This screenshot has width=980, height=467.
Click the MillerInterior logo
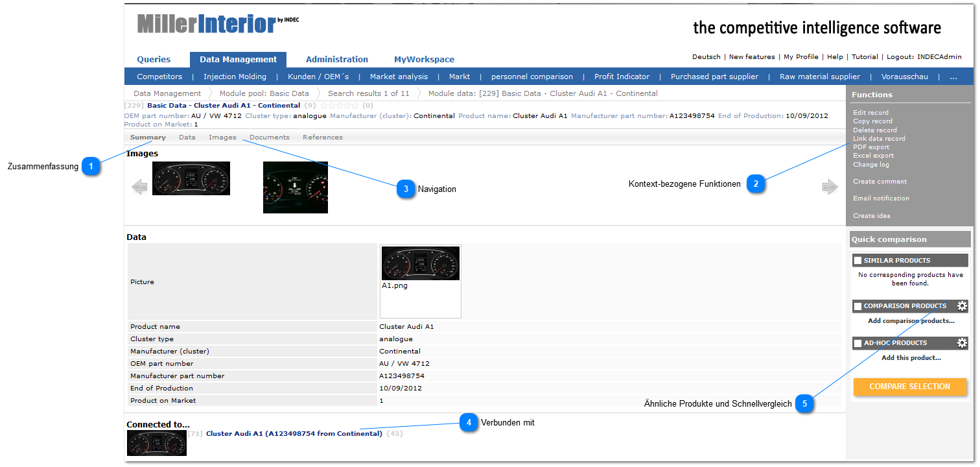(x=218, y=23)
